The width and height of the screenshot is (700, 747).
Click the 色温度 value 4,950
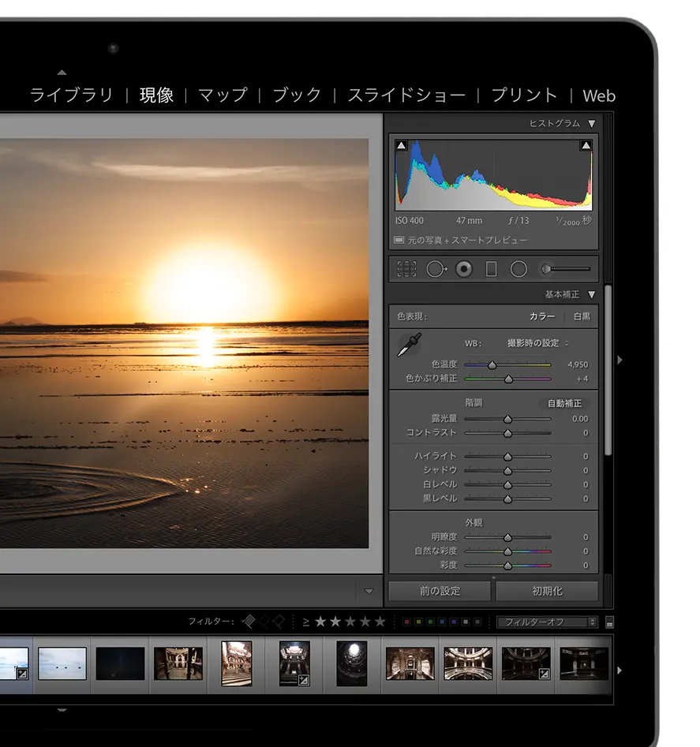578,364
